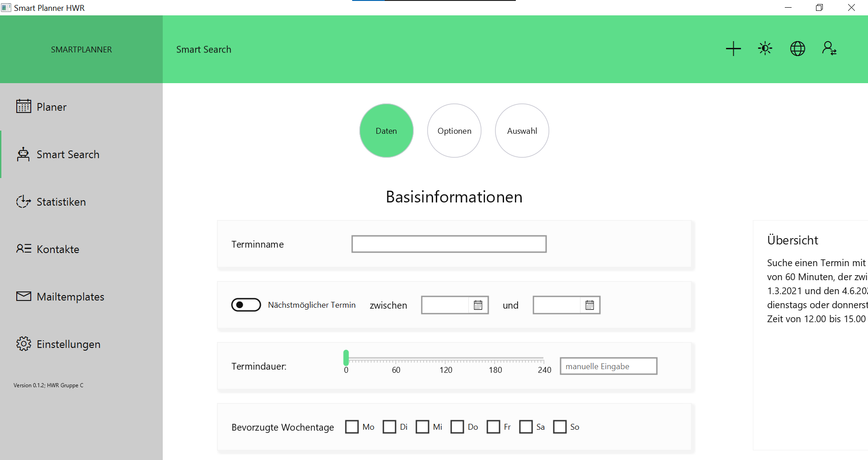Toggle the Nächstmöglicher Termin switch
This screenshot has width=868, height=460.
(x=246, y=305)
